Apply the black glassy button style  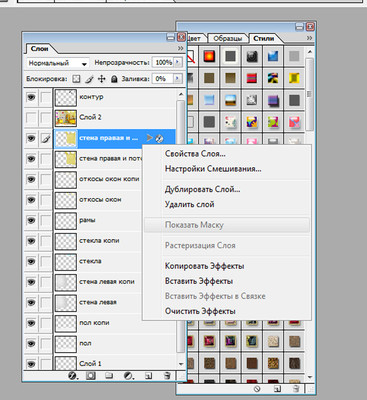point(252,56)
